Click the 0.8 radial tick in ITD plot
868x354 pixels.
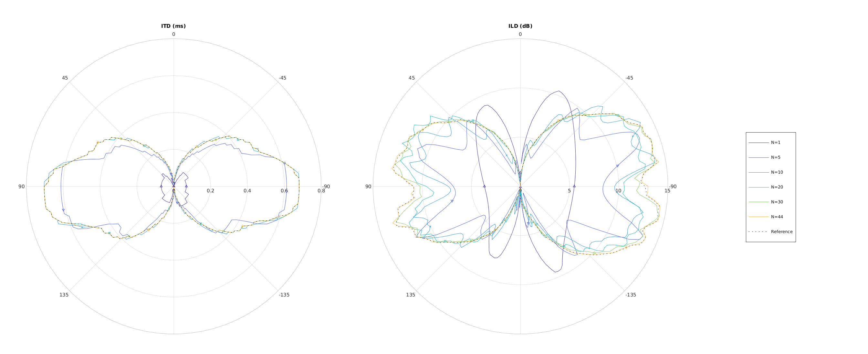[321, 191]
